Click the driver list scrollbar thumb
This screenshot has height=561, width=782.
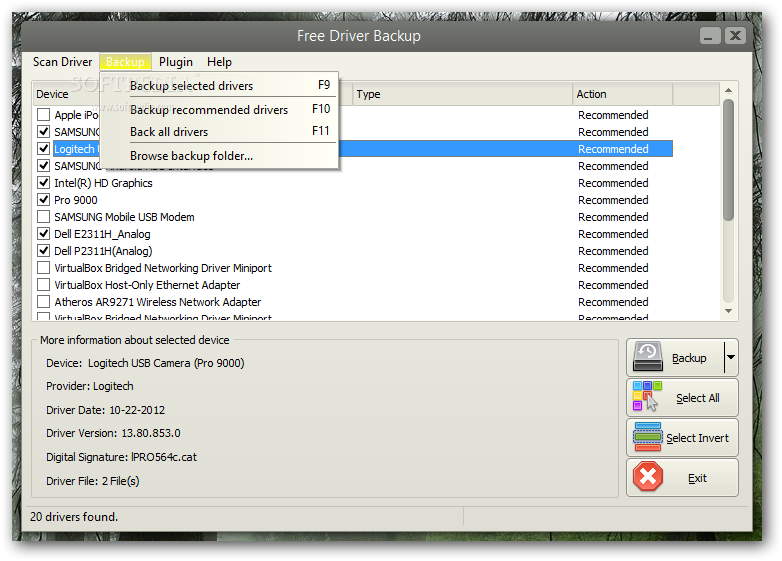pos(729,160)
